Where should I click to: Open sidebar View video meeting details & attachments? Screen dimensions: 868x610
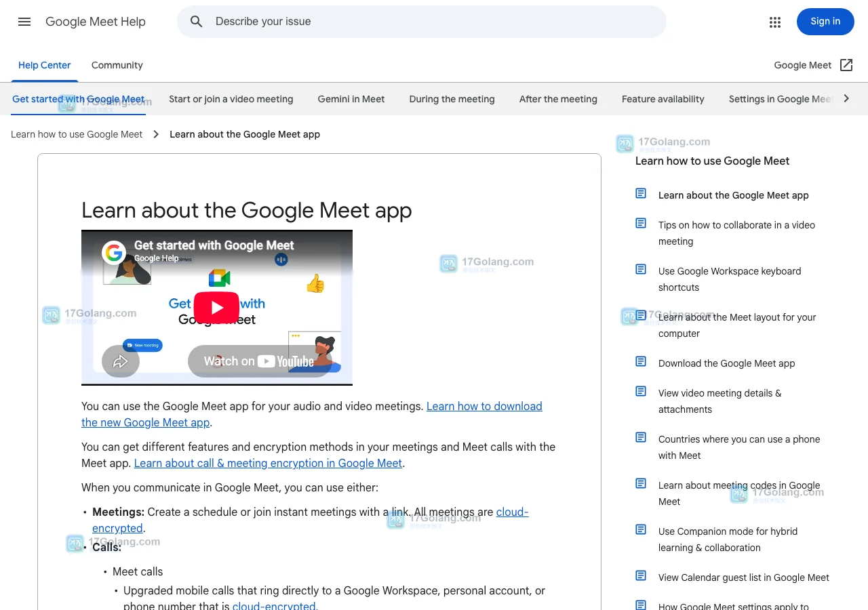coord(719,401)
